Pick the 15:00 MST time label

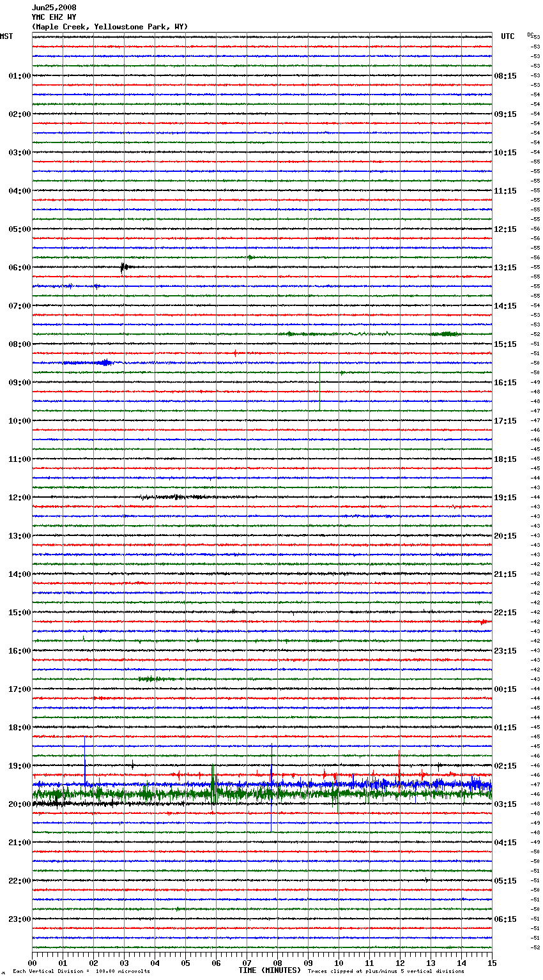(x=20, y=613)
